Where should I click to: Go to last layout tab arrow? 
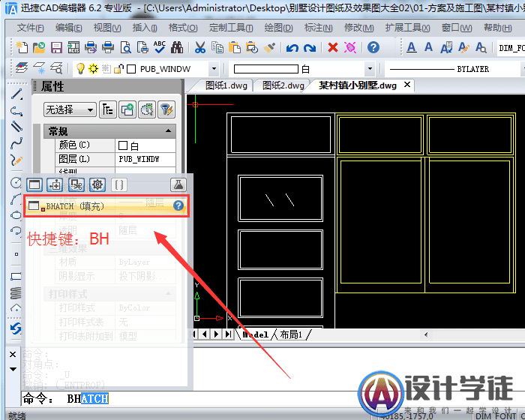click(228, 334)
